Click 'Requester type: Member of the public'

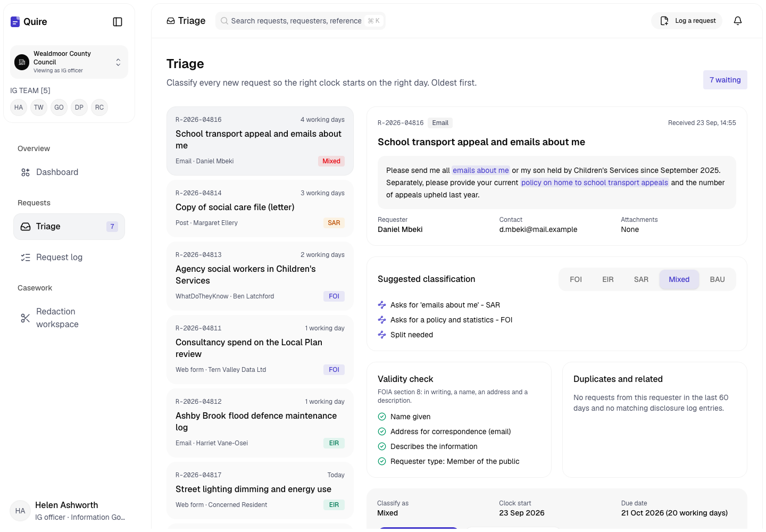click(x=455, y=461)
